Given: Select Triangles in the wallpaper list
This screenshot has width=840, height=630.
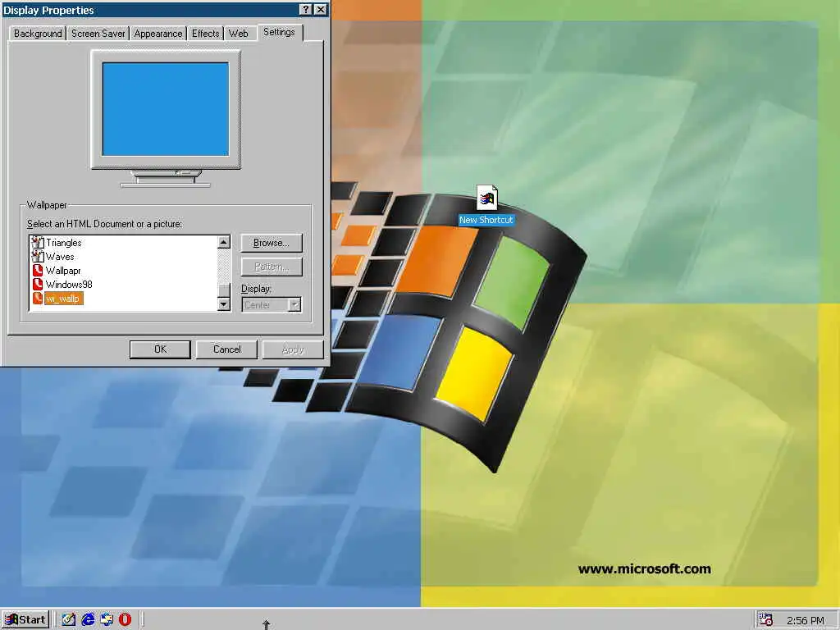Looking at the screenshot, I should pos(64,243).
